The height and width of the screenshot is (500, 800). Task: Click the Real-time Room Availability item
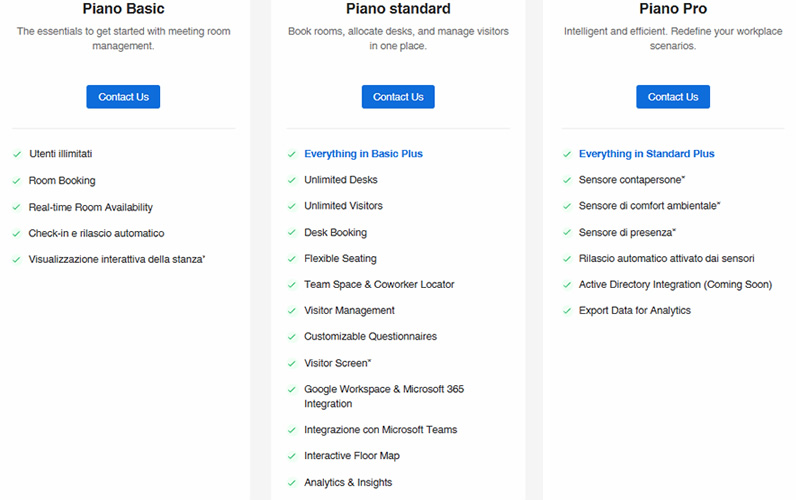click(x=90, y=207)
